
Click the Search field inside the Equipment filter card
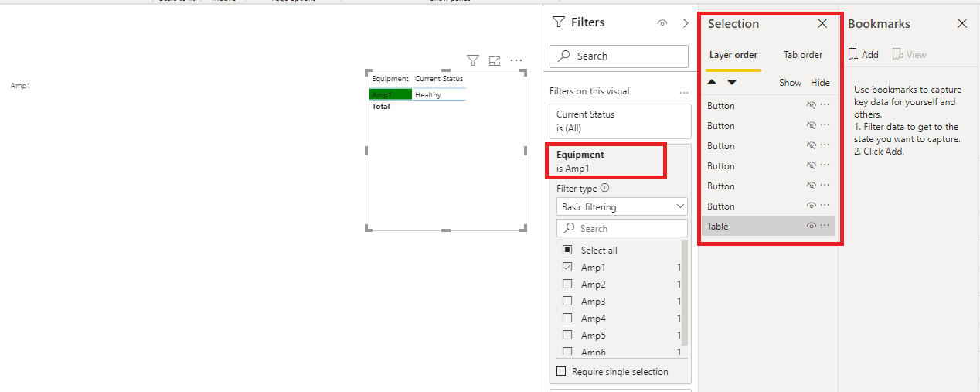pyautogui.click(x=622, y=228)
